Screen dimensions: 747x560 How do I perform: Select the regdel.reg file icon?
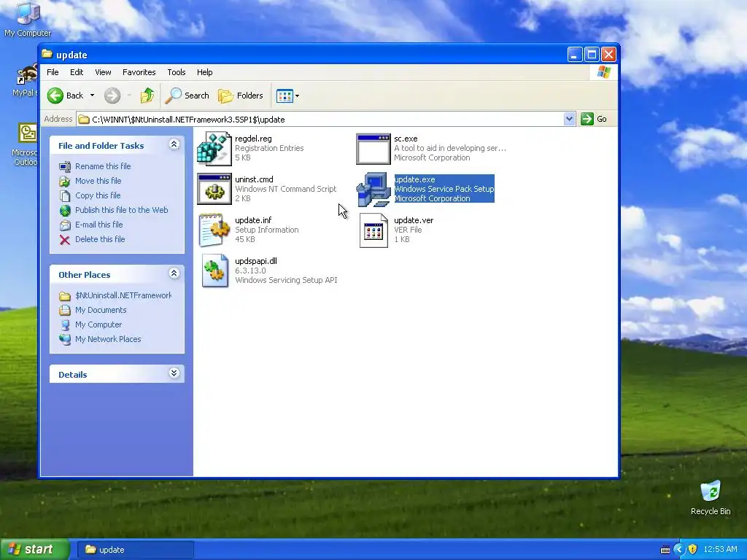coord(214,149)
